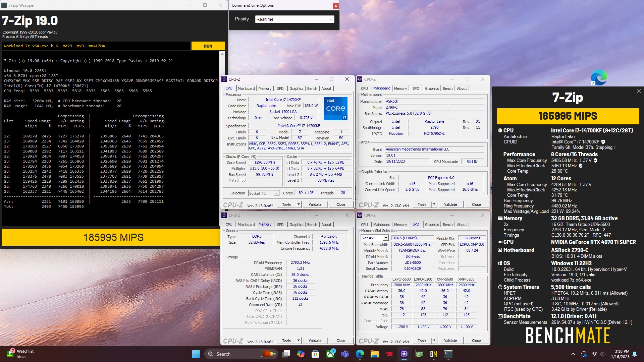Image resolution: width=644 pixels, height=362 pixels.
Task: Click the Intel Core i7 logo badge
Action: coord(335,109)
